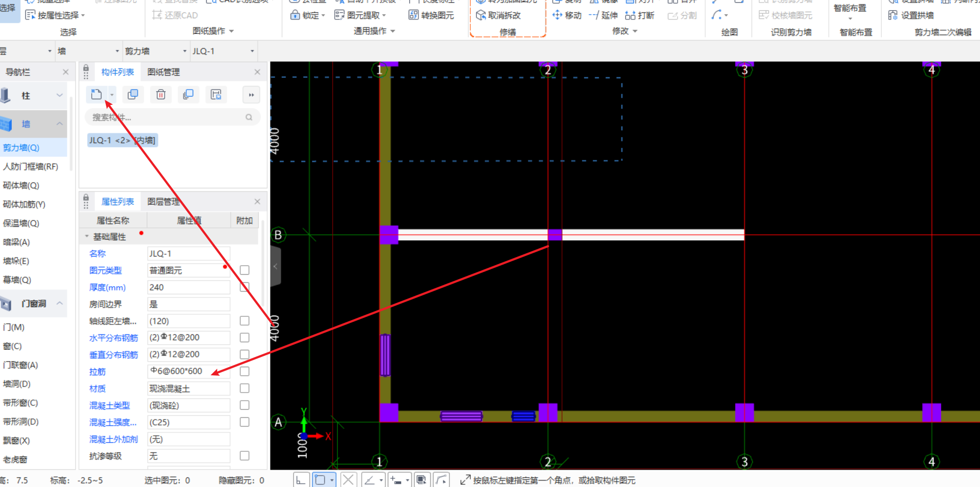Click the screen selection icon in status bar
The height and width of the screenshot is (487, 980).
(421, 480)
